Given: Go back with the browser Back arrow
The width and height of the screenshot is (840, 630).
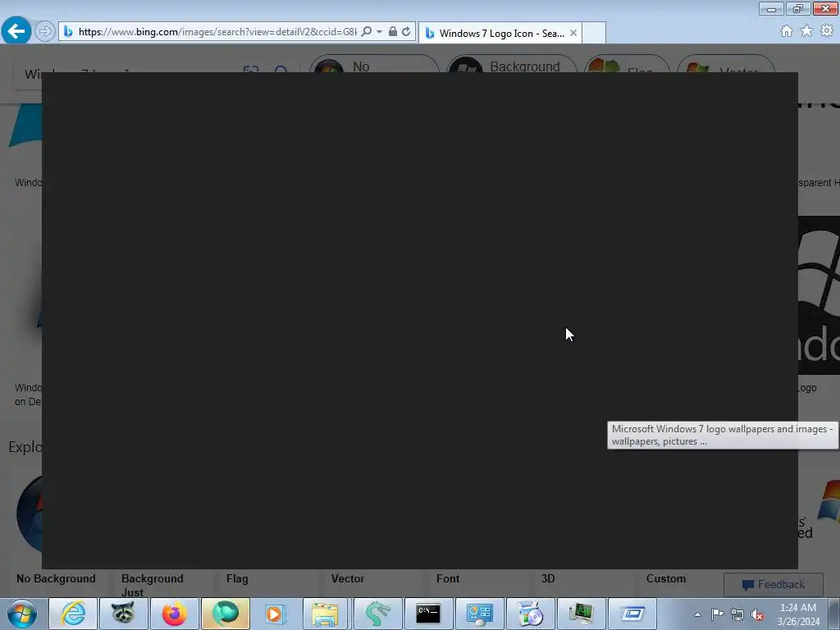Looking at the screenshot, I should 16,31.
